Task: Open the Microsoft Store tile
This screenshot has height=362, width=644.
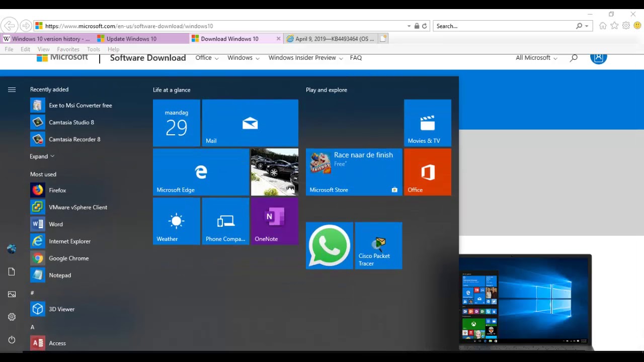Action: click(354, 172)
